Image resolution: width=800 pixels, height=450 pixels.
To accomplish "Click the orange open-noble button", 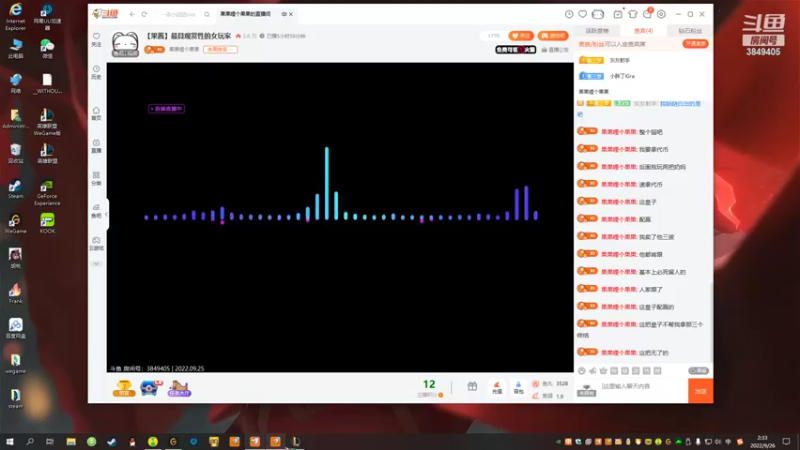I will point(695,44).
